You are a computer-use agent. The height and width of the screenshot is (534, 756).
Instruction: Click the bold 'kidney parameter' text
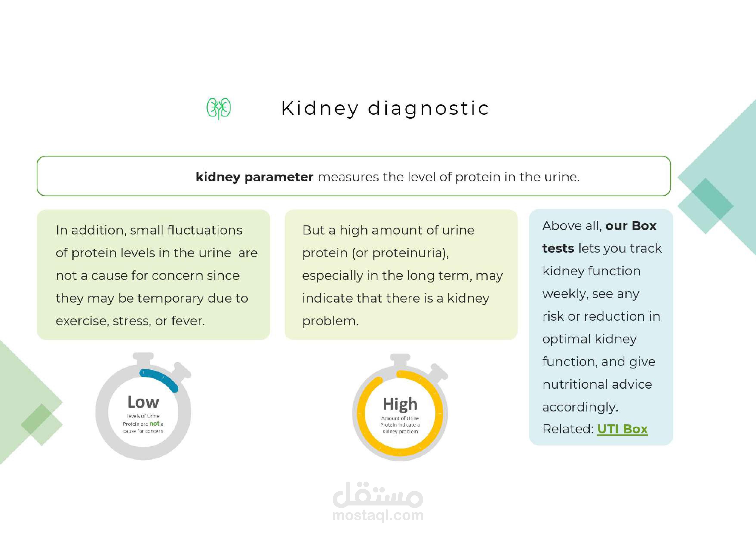254,177
